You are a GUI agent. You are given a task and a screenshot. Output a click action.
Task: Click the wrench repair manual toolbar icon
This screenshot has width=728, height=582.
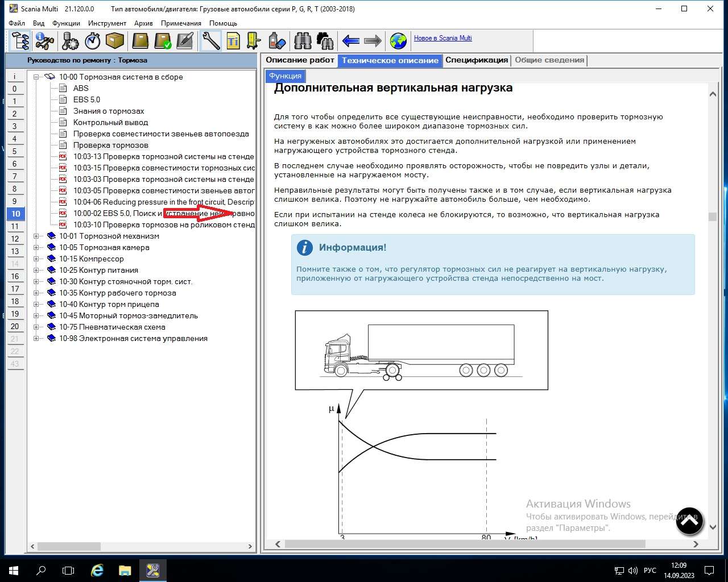[x=210, y=41]
